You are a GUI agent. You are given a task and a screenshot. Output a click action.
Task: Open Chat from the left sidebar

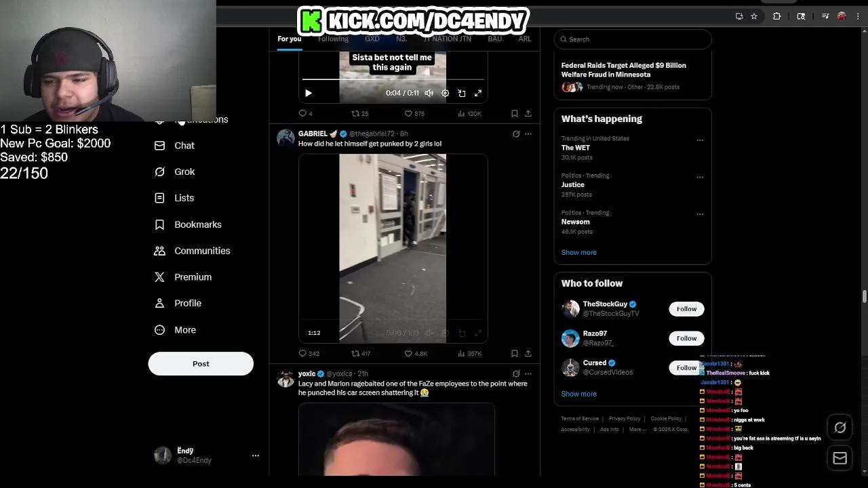[175, 146]
